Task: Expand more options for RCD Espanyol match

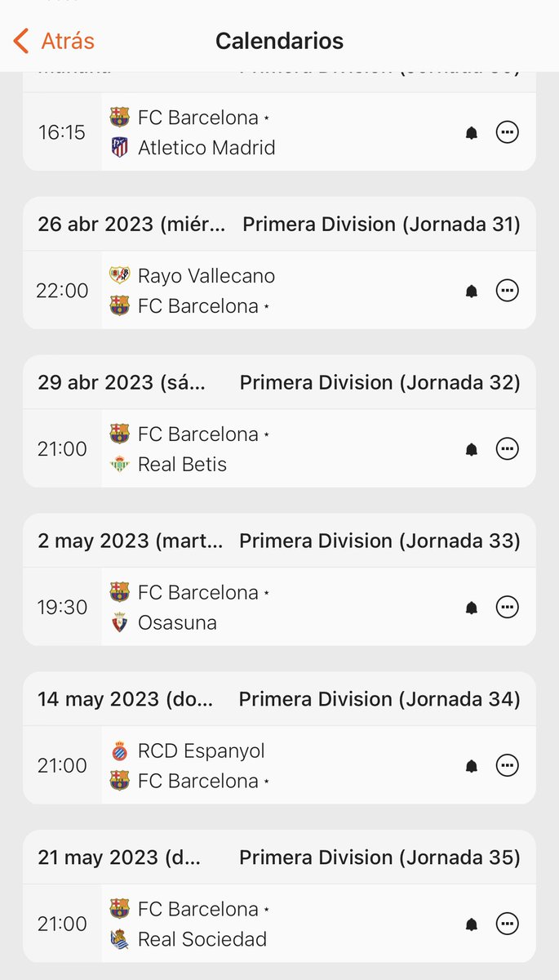Action: (508, 766)
